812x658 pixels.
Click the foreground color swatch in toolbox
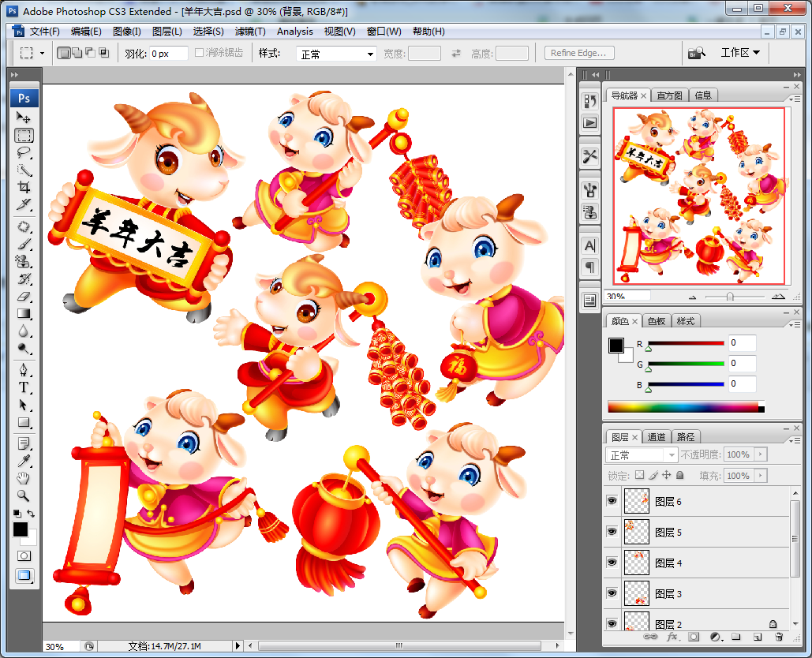pos(21,529)
